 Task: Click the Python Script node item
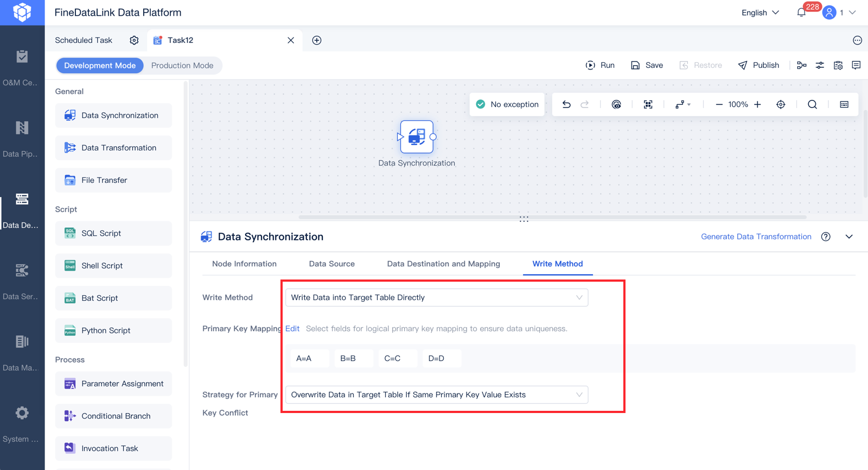[x=113, y=331]
